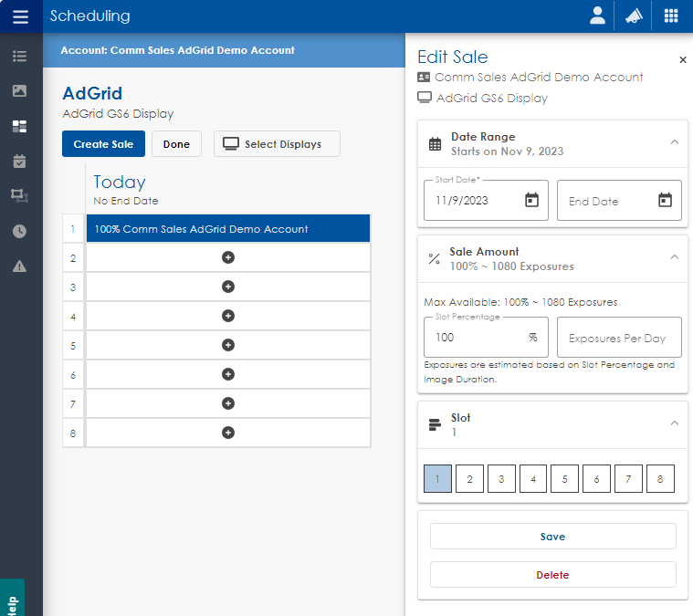This screenshot has width=693, height=616.
Task: Click the Exposures Per Day field
Action: point(618,338)
